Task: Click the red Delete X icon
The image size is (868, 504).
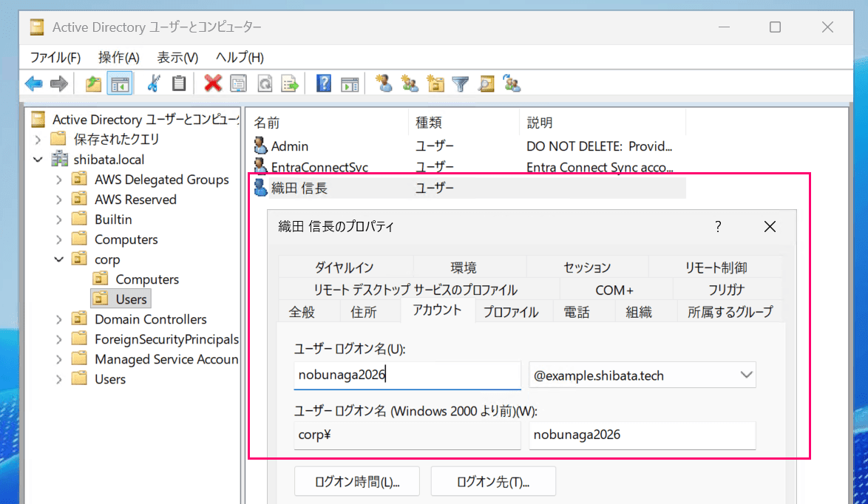Action: pos(213,84)
